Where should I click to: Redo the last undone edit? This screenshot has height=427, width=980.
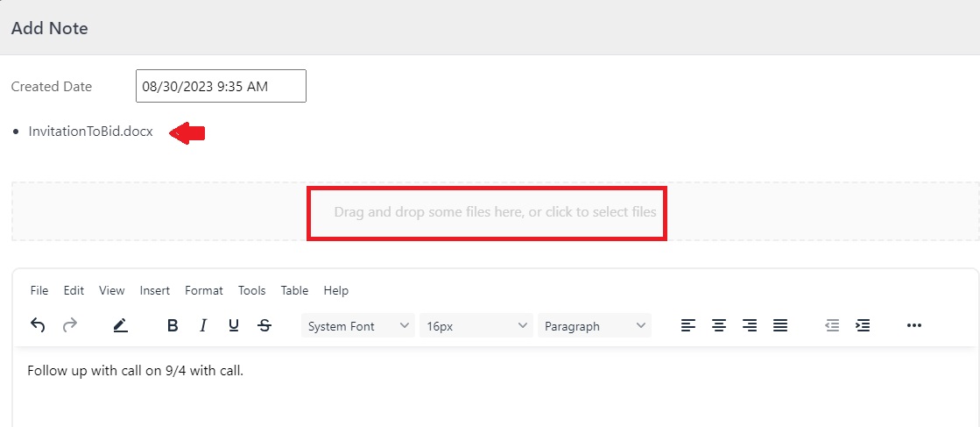tap(70, 325)
